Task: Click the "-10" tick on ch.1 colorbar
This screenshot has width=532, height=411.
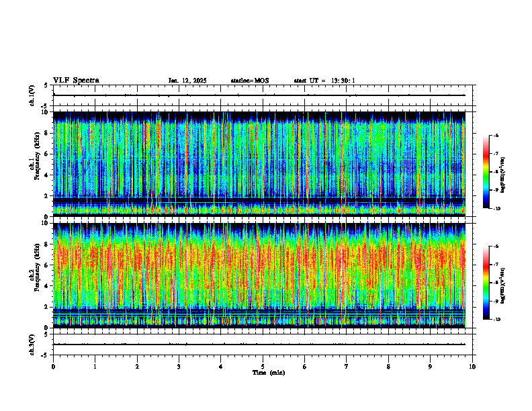Action: pyautogui.click(x=497, y=209)
